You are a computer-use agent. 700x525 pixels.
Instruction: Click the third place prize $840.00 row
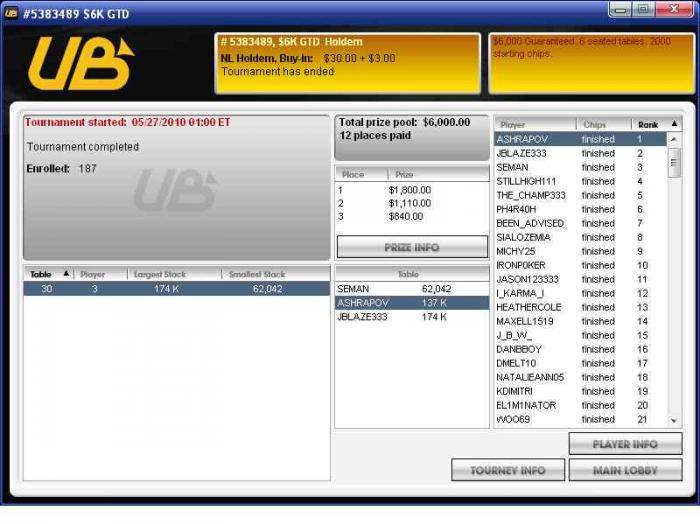412,217
